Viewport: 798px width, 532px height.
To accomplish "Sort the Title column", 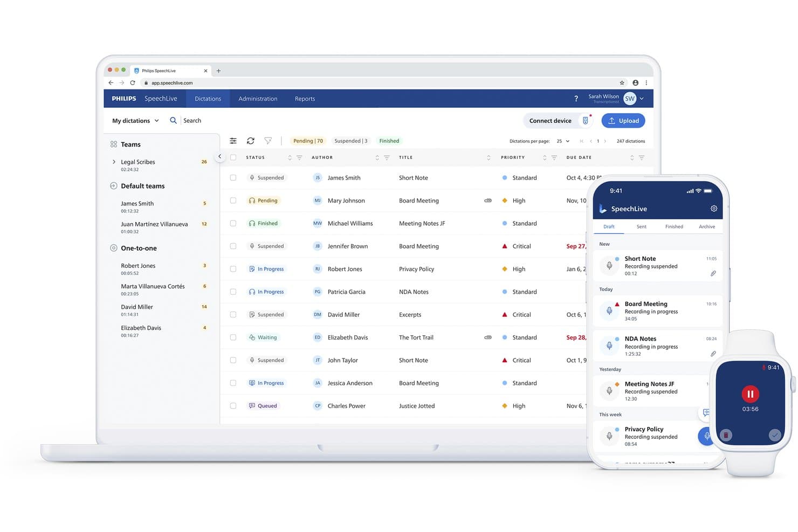I will (489, 157).
